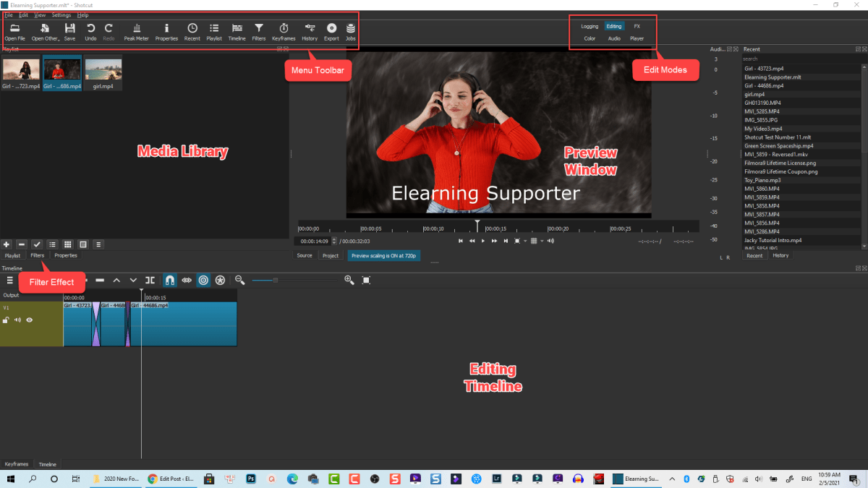Split the clip at the playhead
Screen dimensions: 868x488
pos(150,280)
